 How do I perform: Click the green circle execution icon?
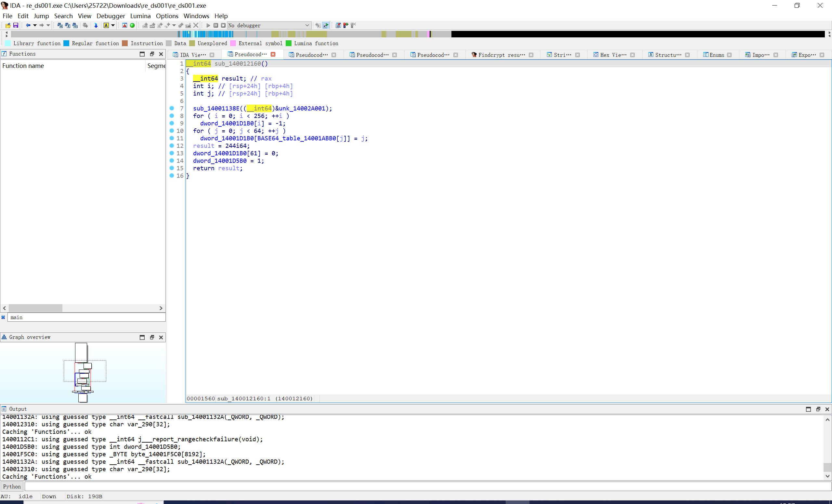click(132, 25)
